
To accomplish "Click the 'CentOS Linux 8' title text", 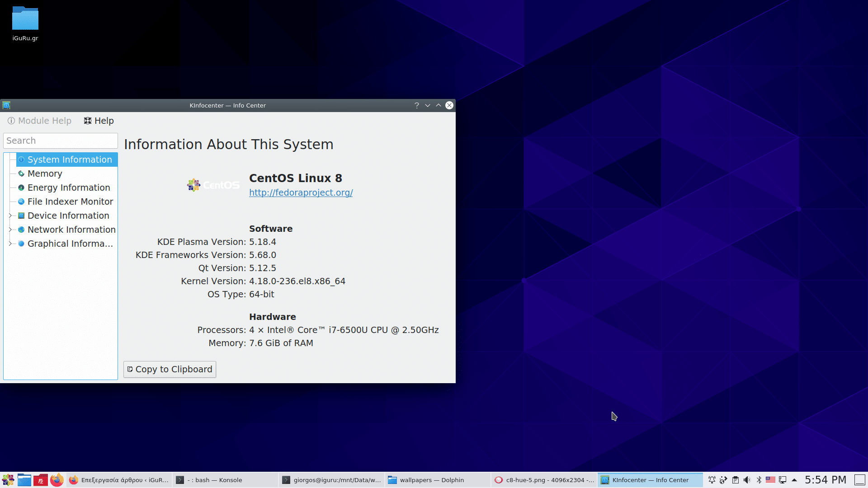I will [x=296, y=178].
